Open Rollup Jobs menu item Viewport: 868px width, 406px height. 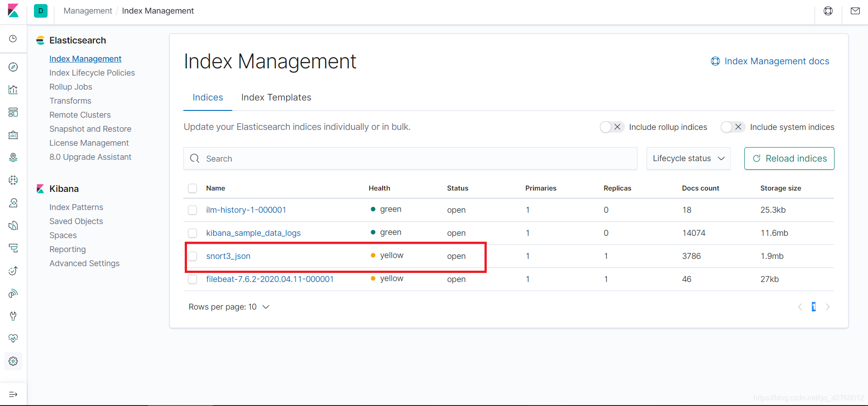click(71, 87)
